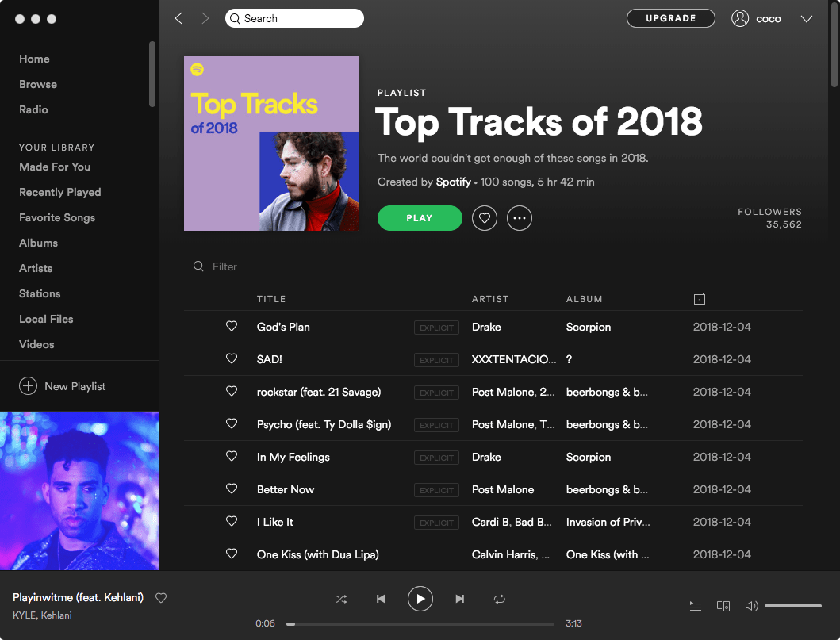Click the volume speaker icon

point(751,606)
